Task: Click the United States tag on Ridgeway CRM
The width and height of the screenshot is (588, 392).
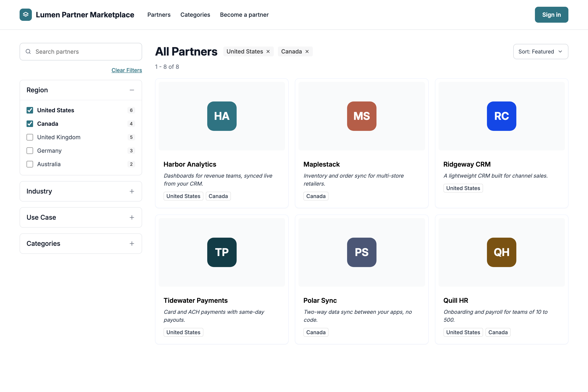Action: pyautogui.click(x=463, y=188)
